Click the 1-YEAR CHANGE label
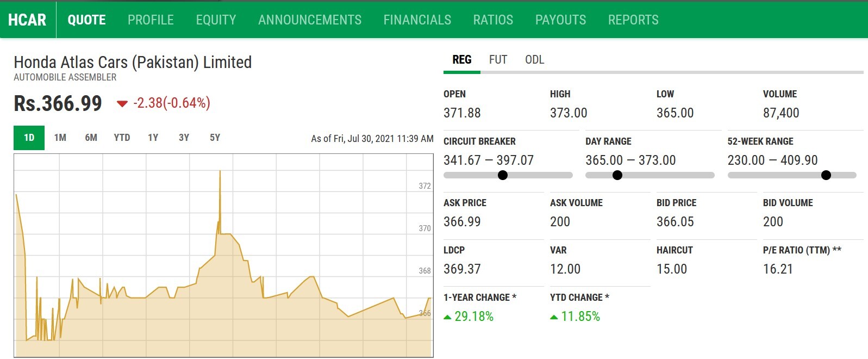This screenshot has height=359, width=868. click(x=480, y=298)
